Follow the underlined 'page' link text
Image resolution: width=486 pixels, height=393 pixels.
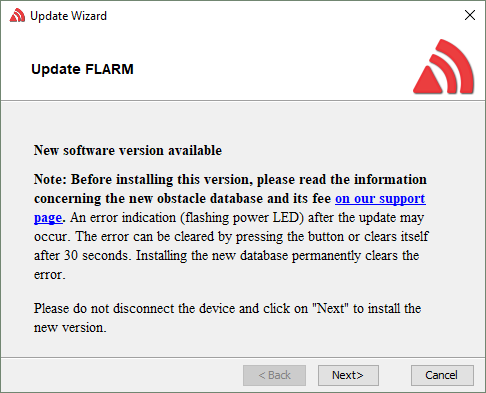coord(48,218)
